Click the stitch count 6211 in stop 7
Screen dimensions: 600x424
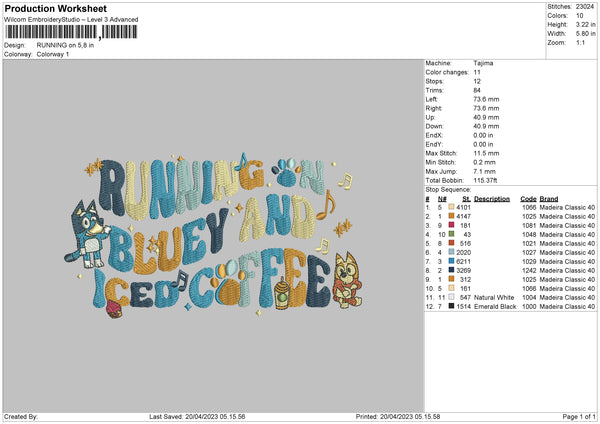point(463,261)
